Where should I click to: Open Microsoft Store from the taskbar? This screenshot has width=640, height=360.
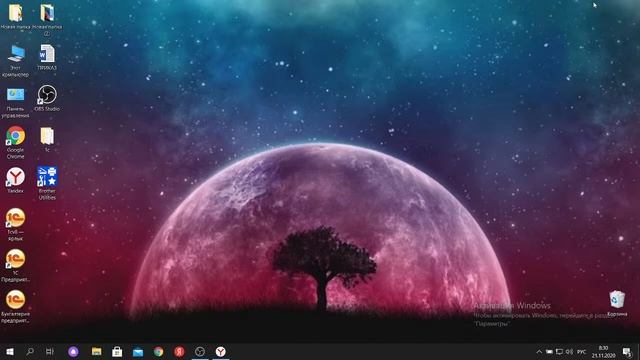(x=117, y=351)
